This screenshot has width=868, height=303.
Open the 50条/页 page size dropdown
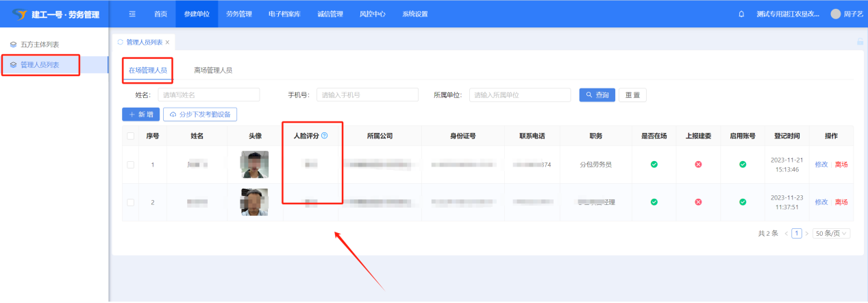[831, 233]
